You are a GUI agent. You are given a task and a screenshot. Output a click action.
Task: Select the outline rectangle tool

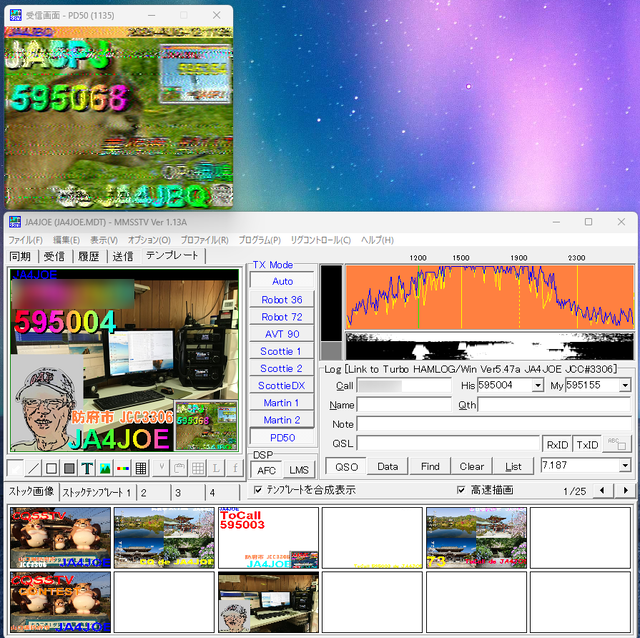click(51, 468)
